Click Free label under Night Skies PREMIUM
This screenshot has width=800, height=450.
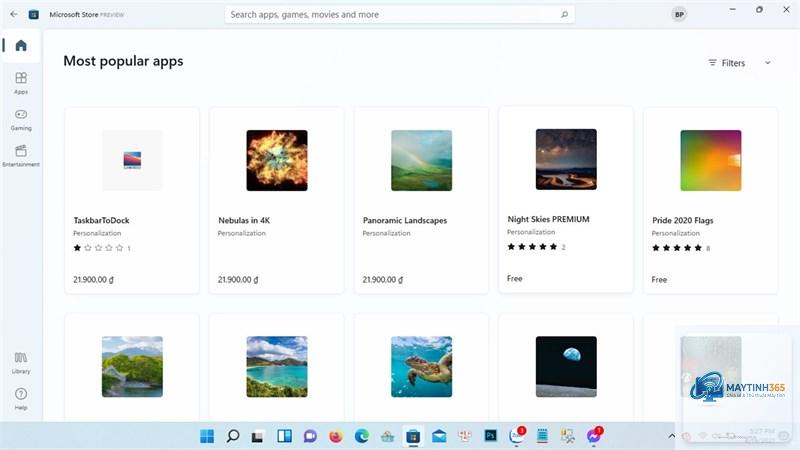pyautogui.click(x=515, y=279)
